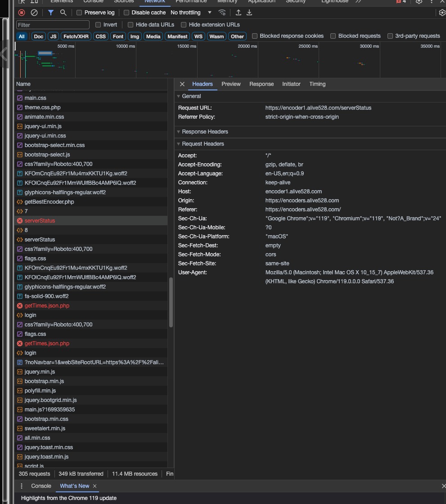The width and height of the screenshot is (446, 504).
Task: Click the document icon beside ?noNavbar=1 request
Action: 20,362
